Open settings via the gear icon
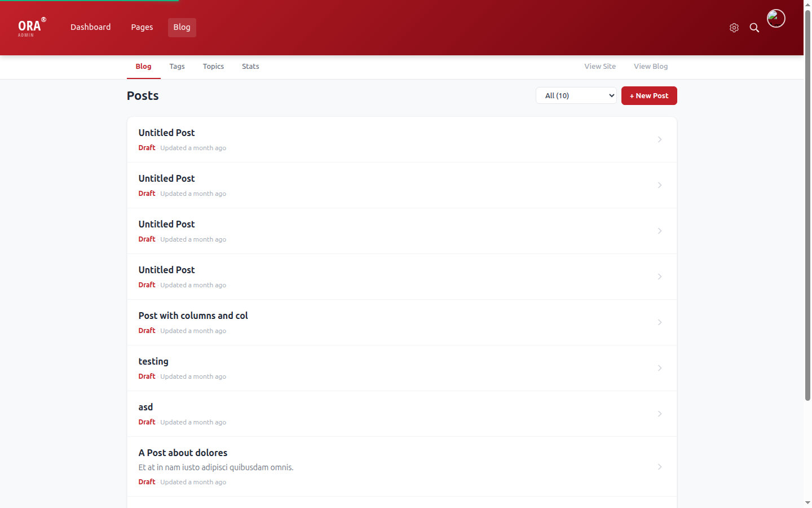 (x=734, y=27)
